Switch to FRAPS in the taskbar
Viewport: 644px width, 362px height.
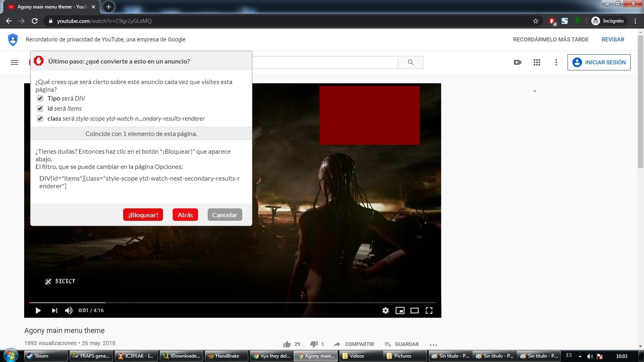[x=91, y=356]
